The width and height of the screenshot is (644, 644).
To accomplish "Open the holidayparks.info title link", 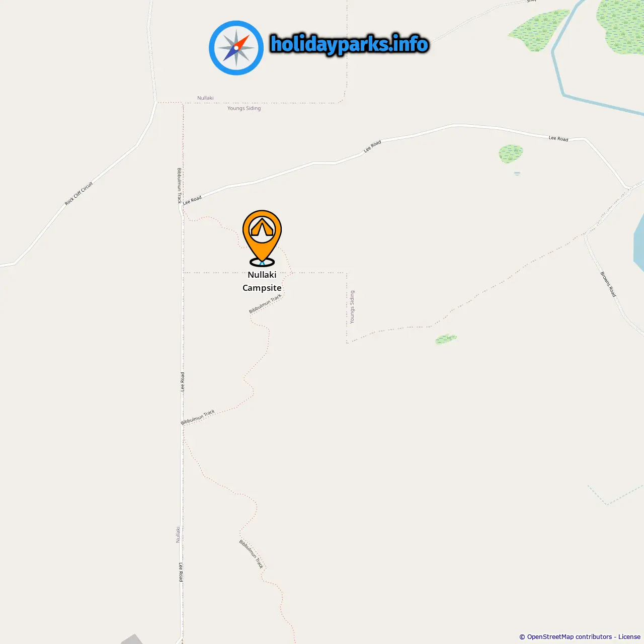I will [350, 44].
